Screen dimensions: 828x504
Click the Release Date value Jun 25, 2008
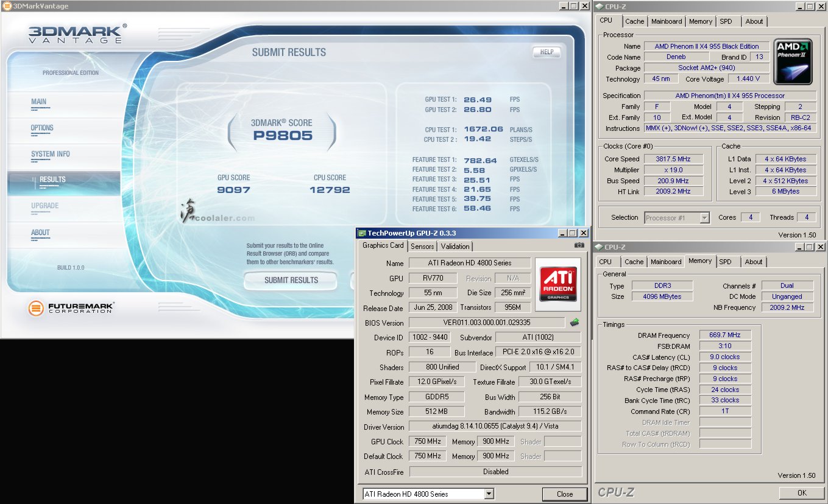tap(432, 307)
